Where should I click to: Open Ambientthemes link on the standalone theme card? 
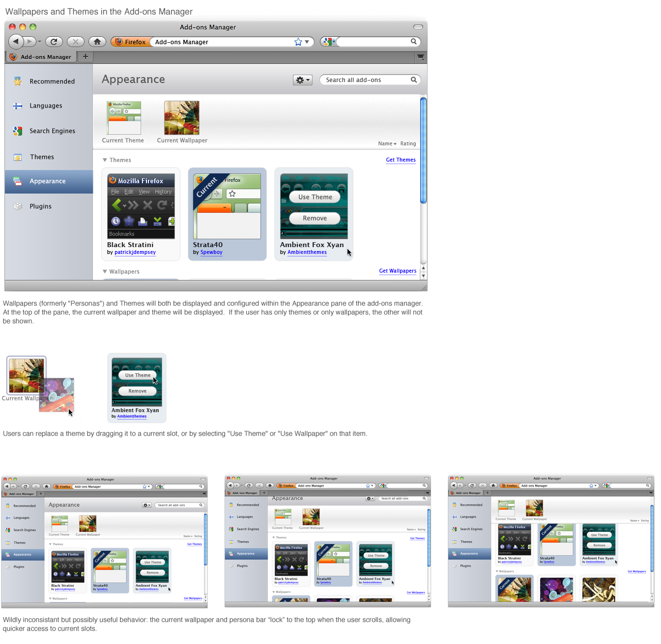tap(132, 417)
